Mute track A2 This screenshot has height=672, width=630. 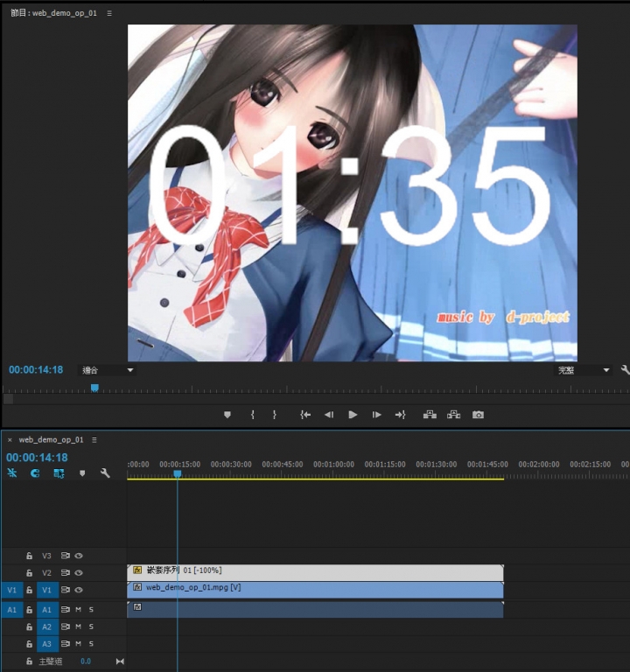tap(79, 626)
